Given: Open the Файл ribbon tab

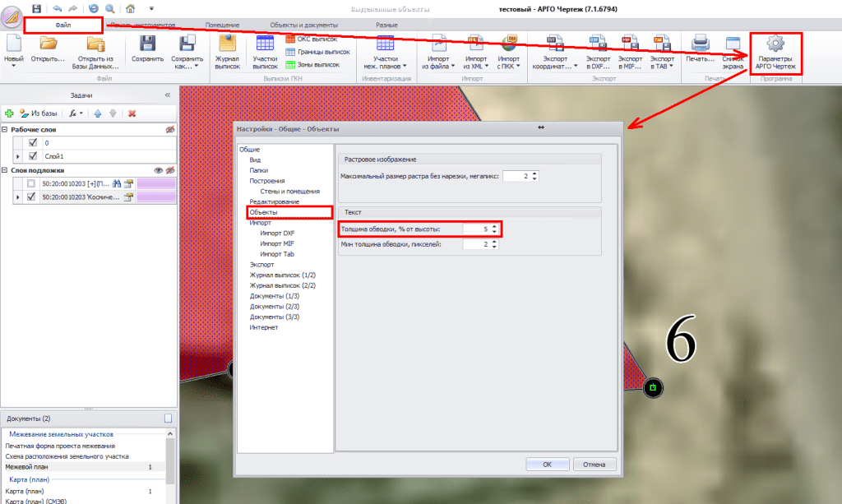Looking at the screenshot, I should [x=63, y=25].
